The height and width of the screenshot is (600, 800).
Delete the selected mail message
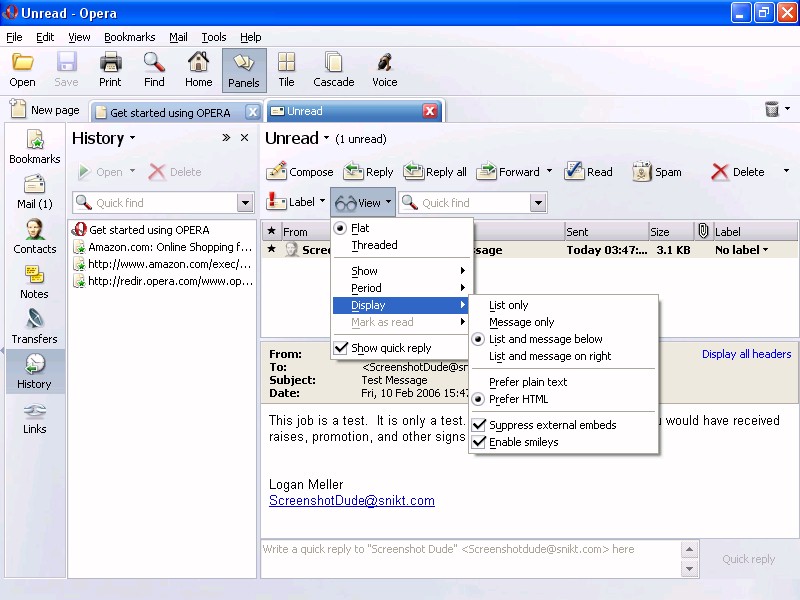738,172
